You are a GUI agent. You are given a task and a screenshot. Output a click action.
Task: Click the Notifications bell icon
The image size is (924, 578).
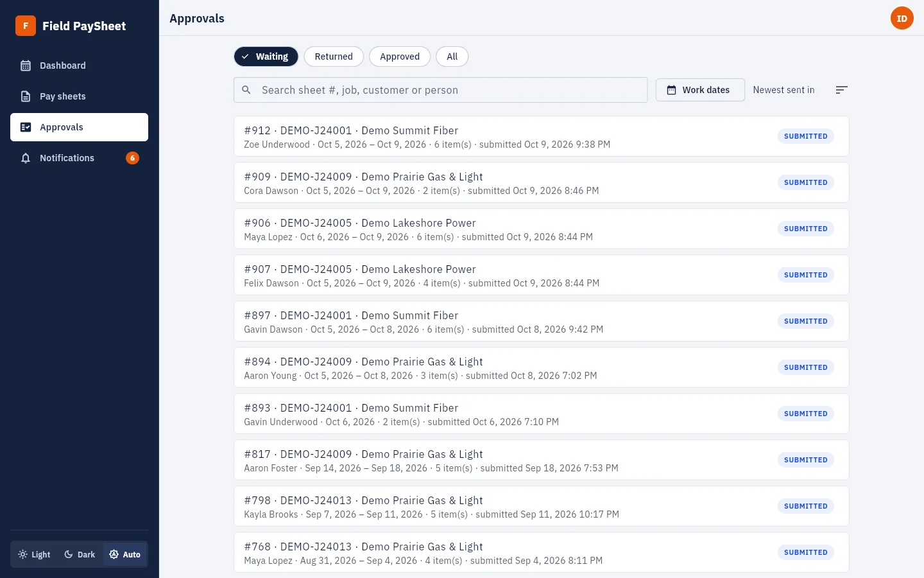click(x=26, y=158)
